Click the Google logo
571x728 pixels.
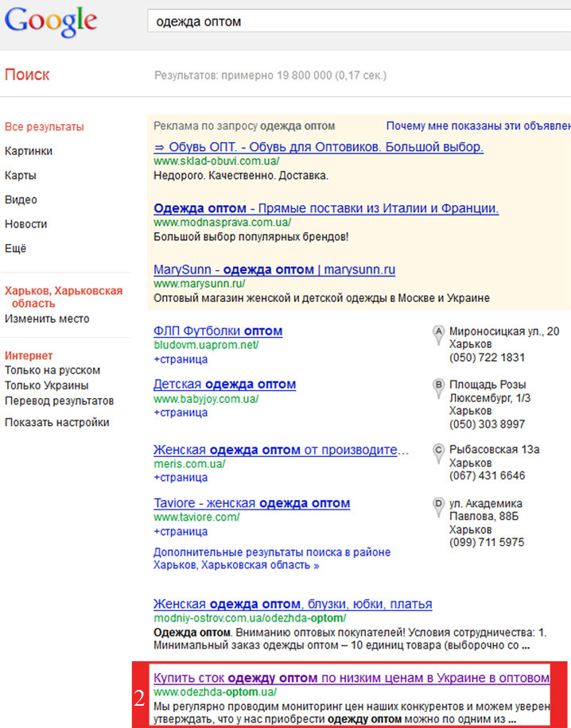click(51, 21)
